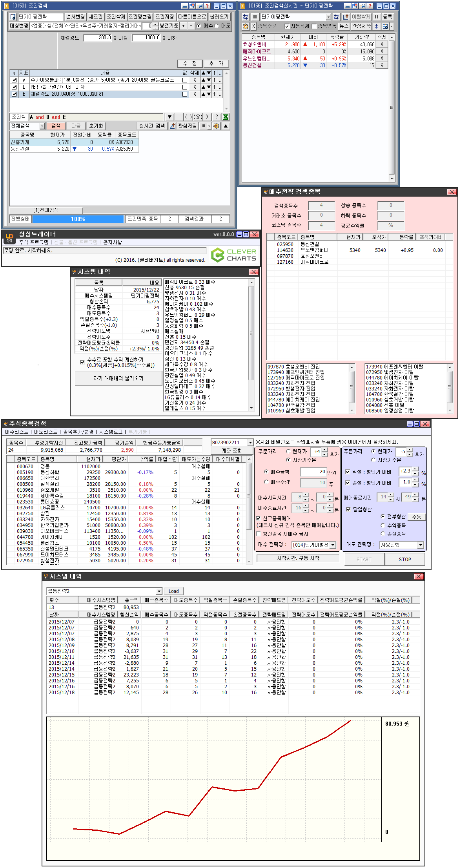Open the 매수리스트 menu
The image size is (459, 868).
[x=16, y=432]
